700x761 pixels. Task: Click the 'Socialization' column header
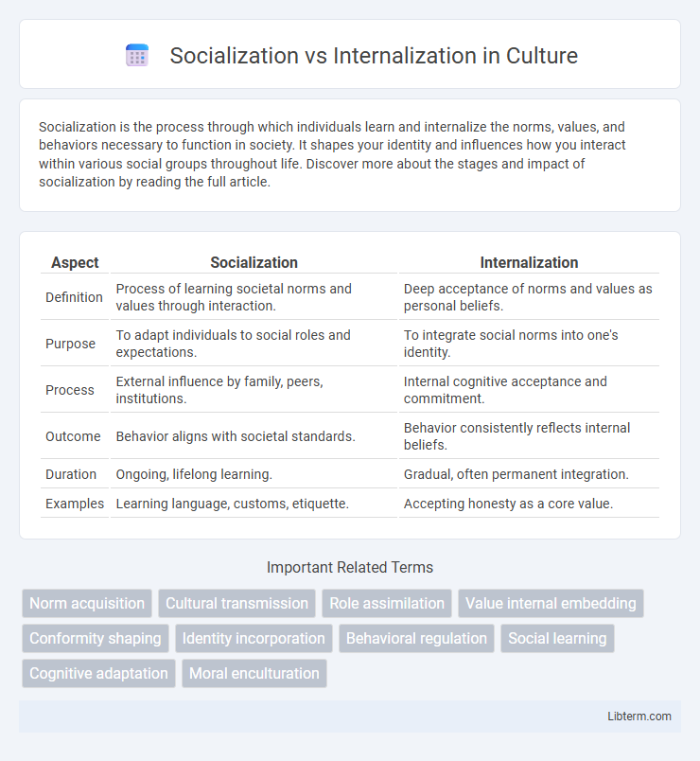pos(254,262)
